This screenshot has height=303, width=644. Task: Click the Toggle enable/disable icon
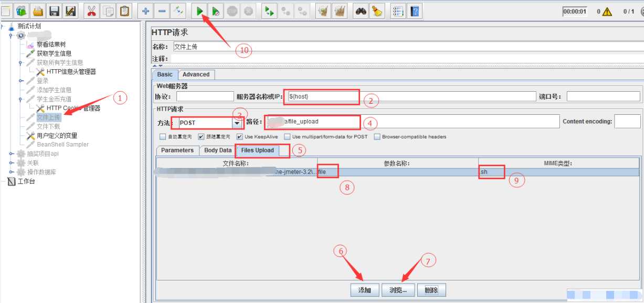[x=178, y=10]
